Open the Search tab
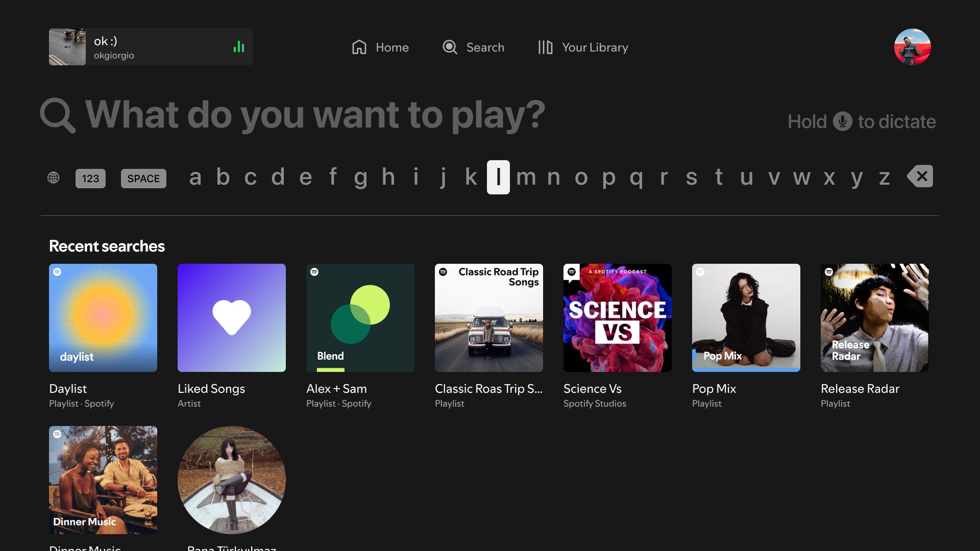The image size is (980, 551). coord(473,47)
